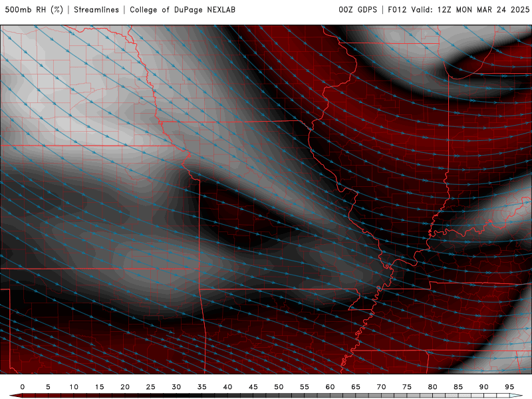This screenshot has height=399, width=532.
Task: Click the "60" color bar value
Action: (330, 387)
